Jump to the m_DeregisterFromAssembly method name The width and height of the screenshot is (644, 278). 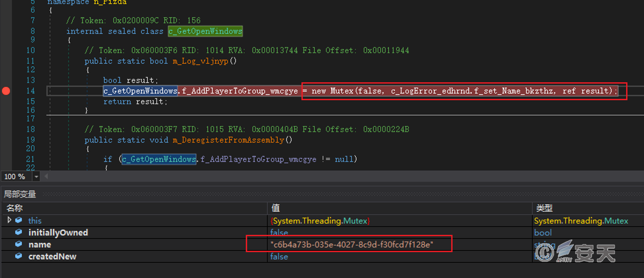232,140
